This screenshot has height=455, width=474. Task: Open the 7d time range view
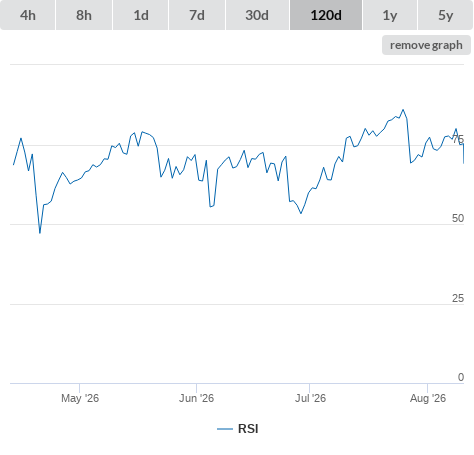point(197,15)
